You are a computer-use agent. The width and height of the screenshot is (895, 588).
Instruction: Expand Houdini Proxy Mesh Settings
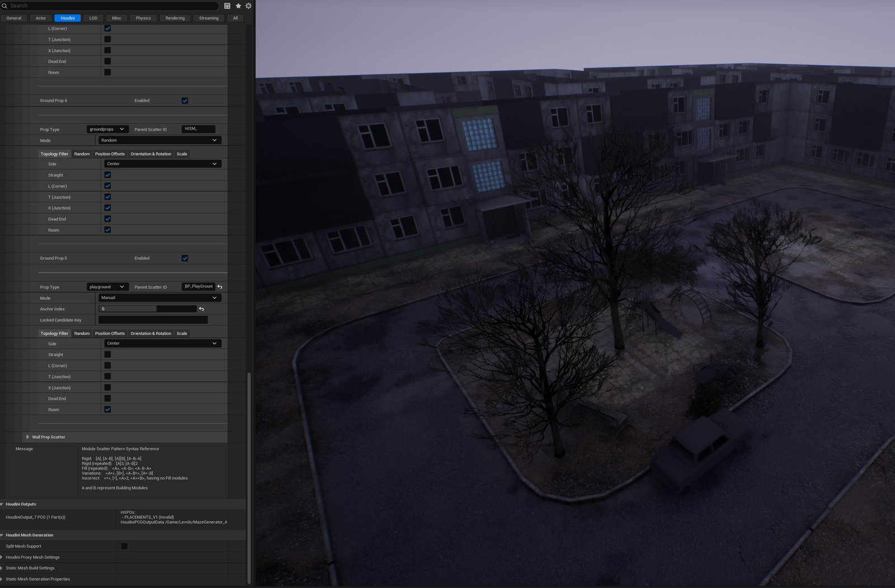pos(2,557)
